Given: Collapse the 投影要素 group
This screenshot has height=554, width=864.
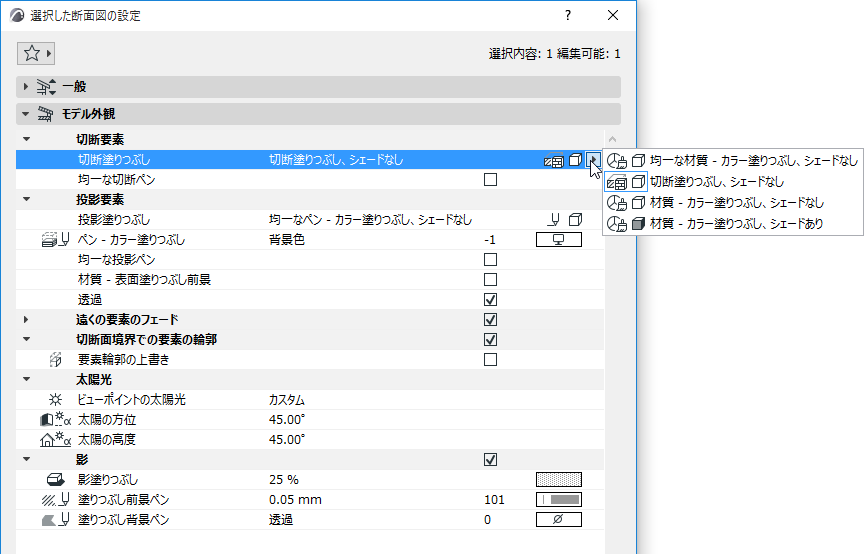Looking at the screenshot, I should (x=26, y=200).
